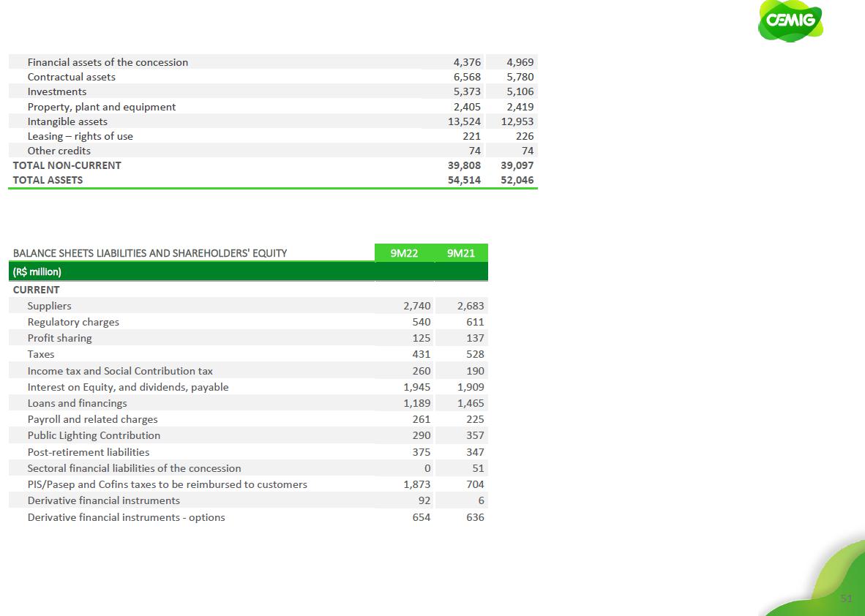Viewport: 865px width, 616px height.
Task: Select the Public Lighting Contribution label
Action: (x=94, y=435)
